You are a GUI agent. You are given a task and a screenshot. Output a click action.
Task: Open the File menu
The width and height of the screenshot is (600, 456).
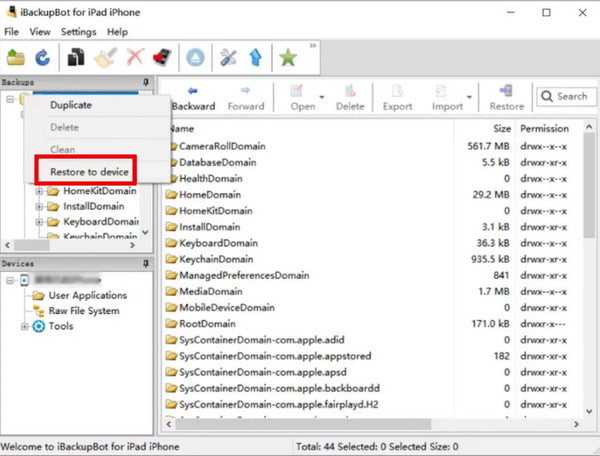pyautogui.click(x=11, y=32)
